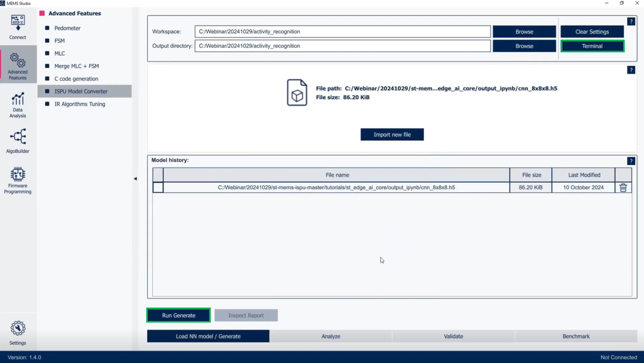Open IR Algorithms Tuning
This screenshot has height=363, width=644.
tap(80, 104)
